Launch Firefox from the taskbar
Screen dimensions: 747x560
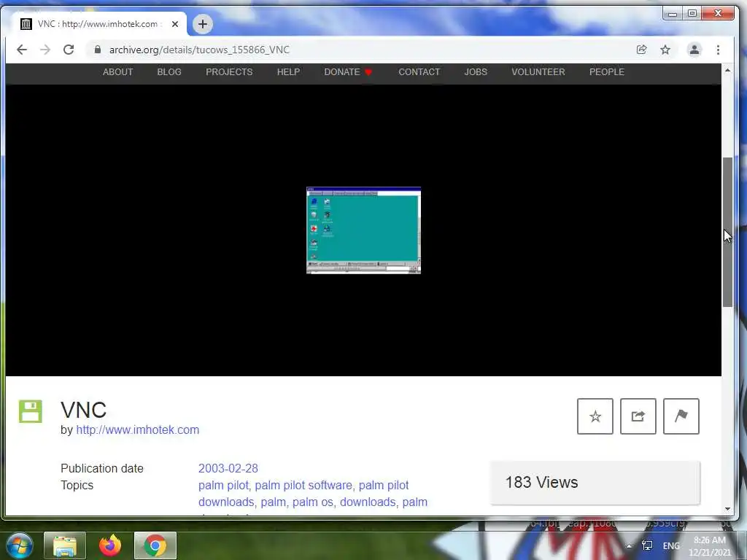(110, 545)
